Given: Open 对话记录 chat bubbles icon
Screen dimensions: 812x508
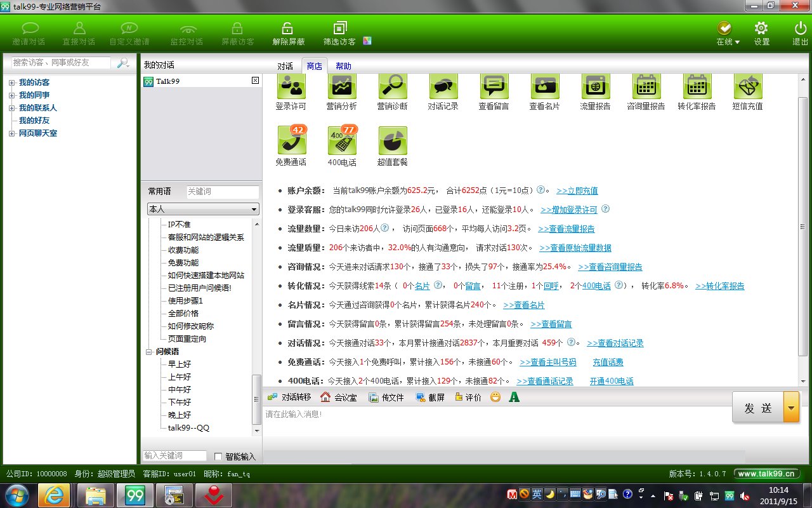Looking at the screenshot, I should click(x=443, y=93).
